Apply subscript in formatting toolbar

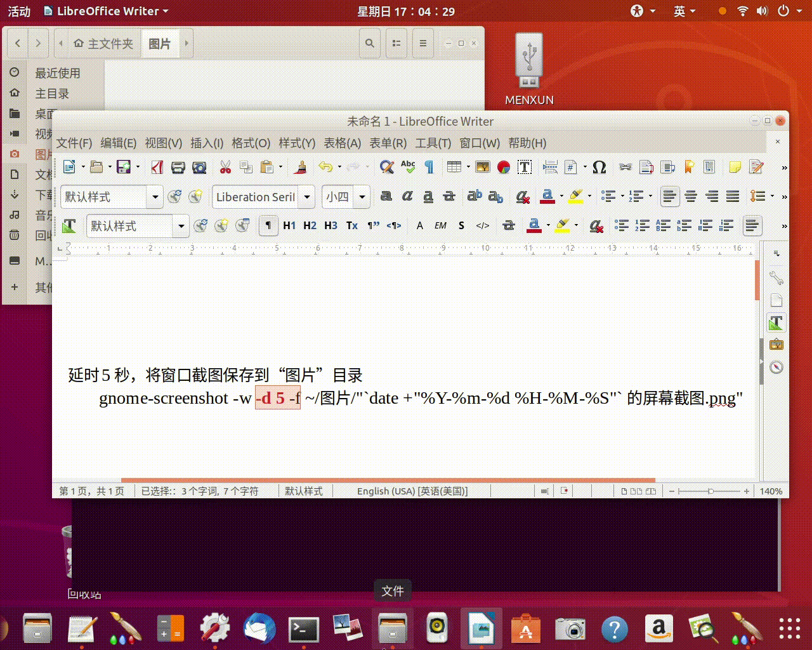[x=496, y=197]
